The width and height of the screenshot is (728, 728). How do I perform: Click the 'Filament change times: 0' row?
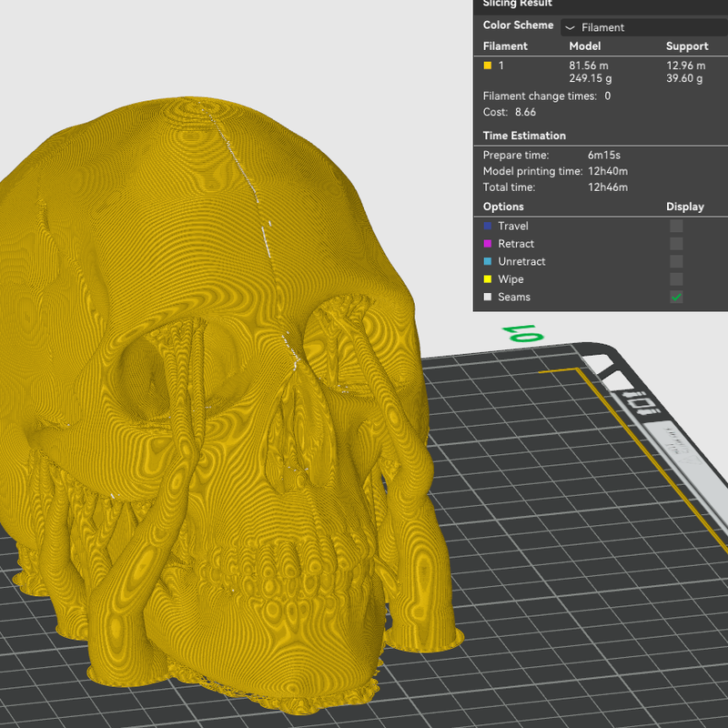(547, 96)
